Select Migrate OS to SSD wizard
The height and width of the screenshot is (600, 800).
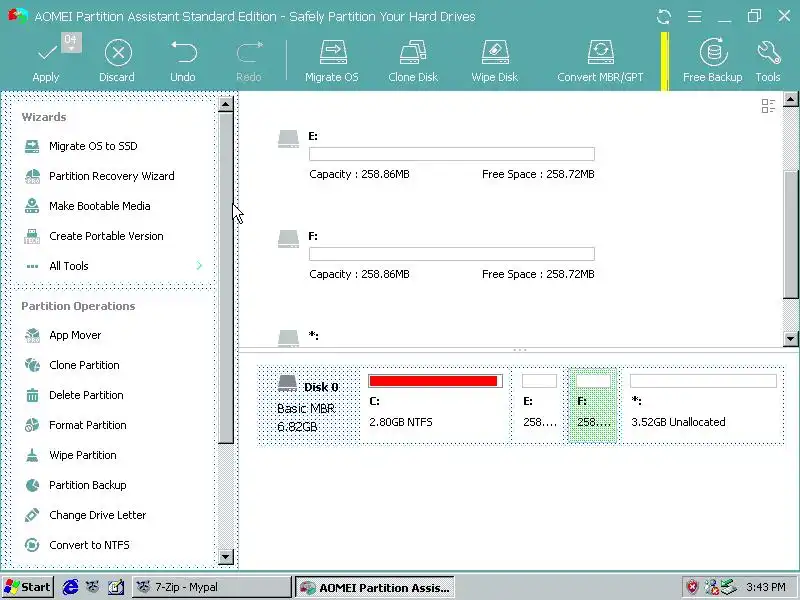click(93, 146)
